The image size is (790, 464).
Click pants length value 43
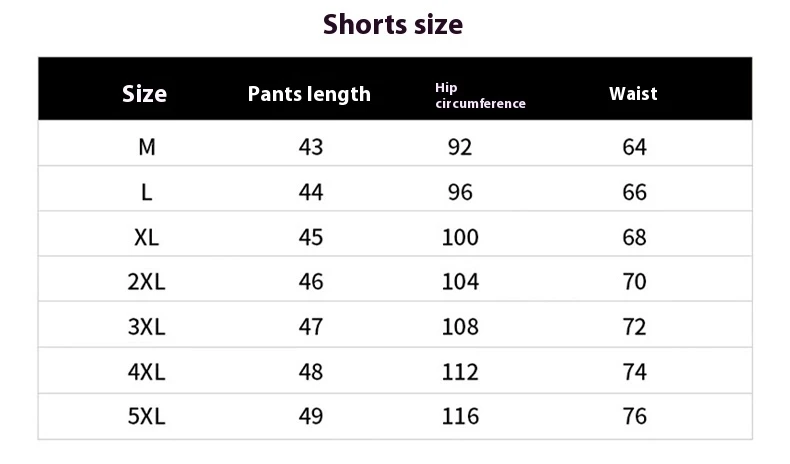(311, 147)
